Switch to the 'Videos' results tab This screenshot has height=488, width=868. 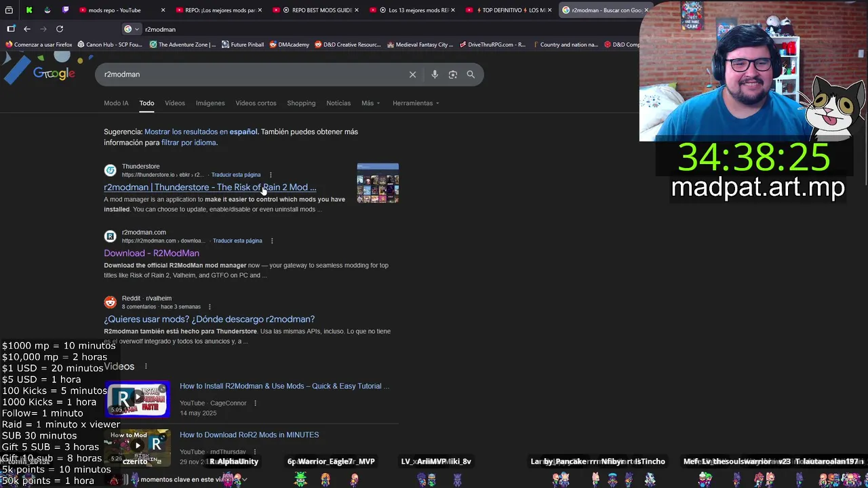(174, 103)
